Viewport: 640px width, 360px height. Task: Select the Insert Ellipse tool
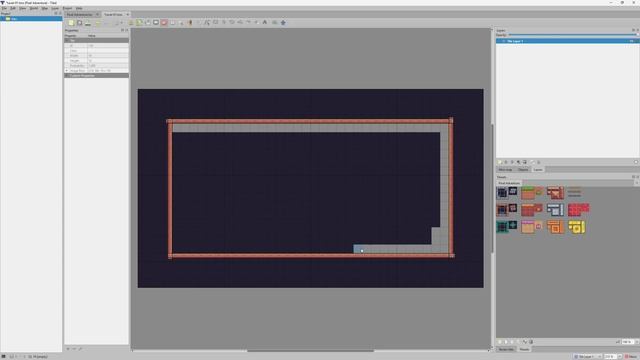point(232,22)
